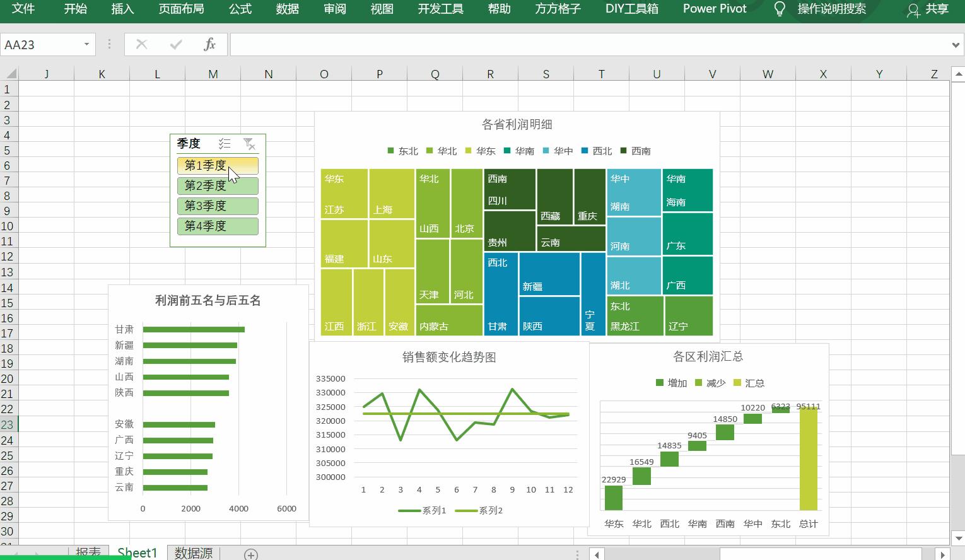This screenshot has height=560, width=965.
Task: Click the 总计 column in waterfall chart
Action: tap(809, 458)
